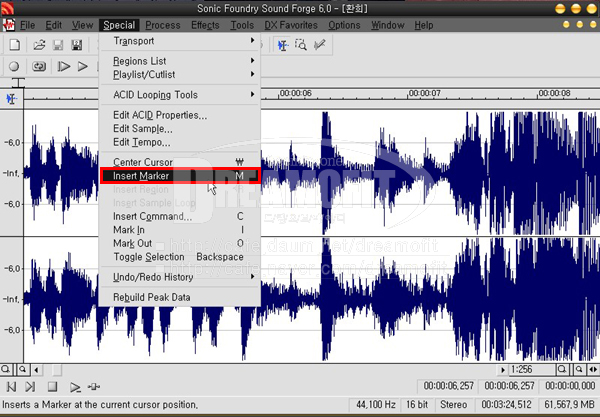The image size is (600, 417).
Task: Expand the ACID Looping Tools submenu
Action: pos(180,95)
